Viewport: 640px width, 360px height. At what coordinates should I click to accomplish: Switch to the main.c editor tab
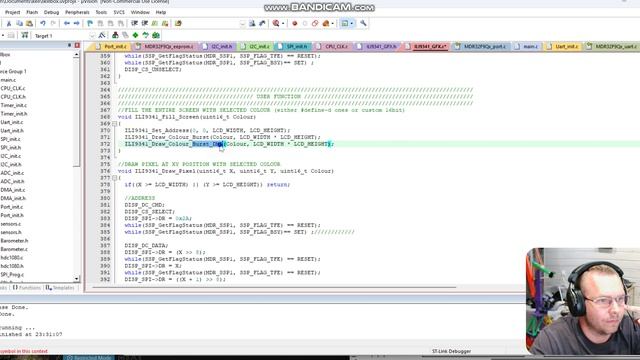click(527, 47)
